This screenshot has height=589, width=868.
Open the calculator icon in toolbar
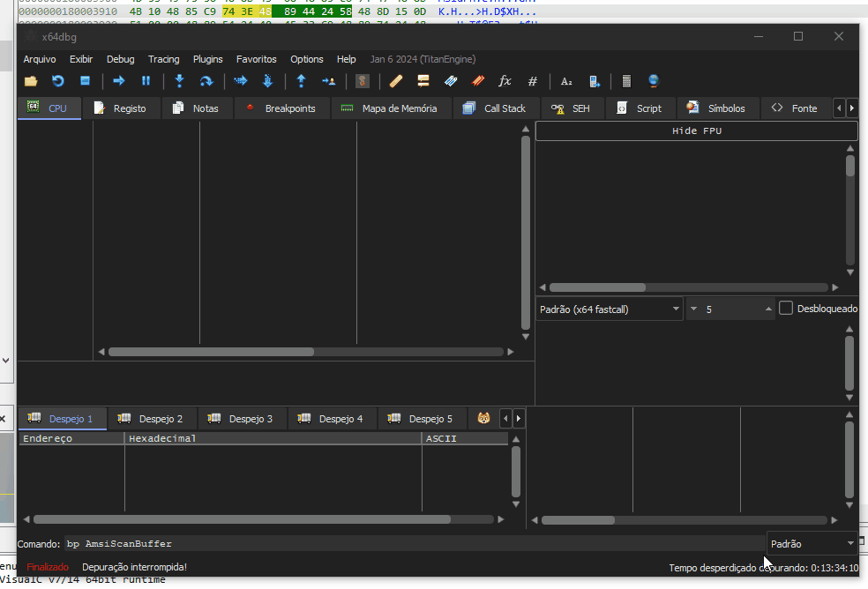coord(626,81)
